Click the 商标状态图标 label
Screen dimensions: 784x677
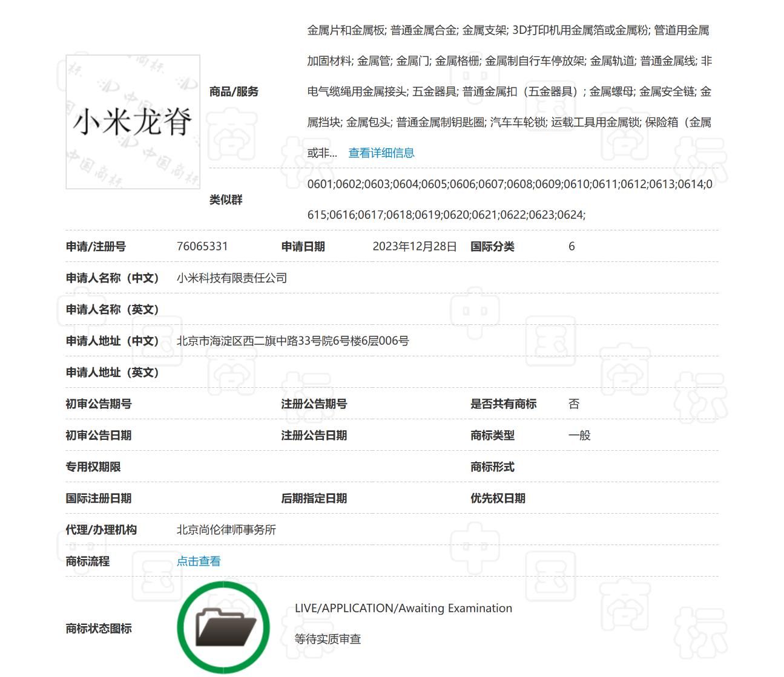tap(99, 629)
